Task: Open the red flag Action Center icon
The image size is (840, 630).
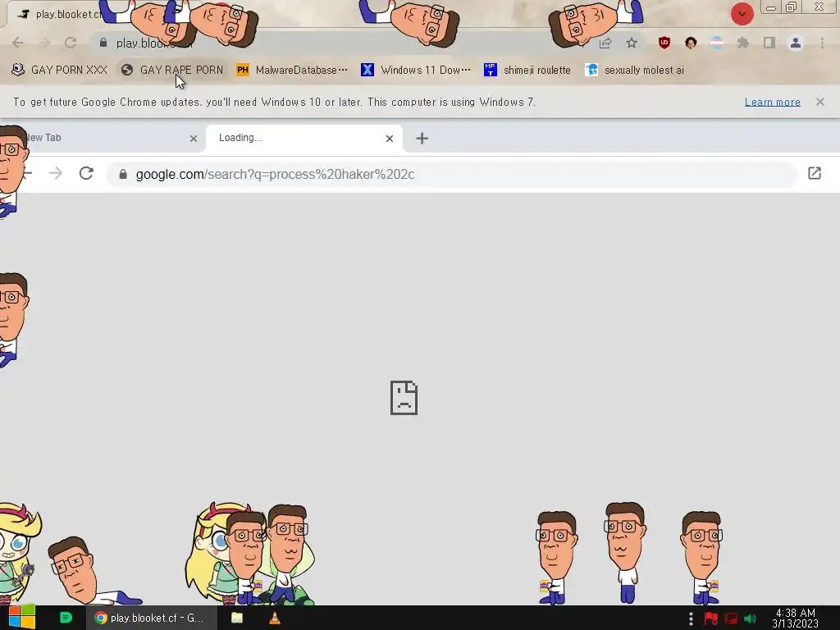Action: pos(711,619)
